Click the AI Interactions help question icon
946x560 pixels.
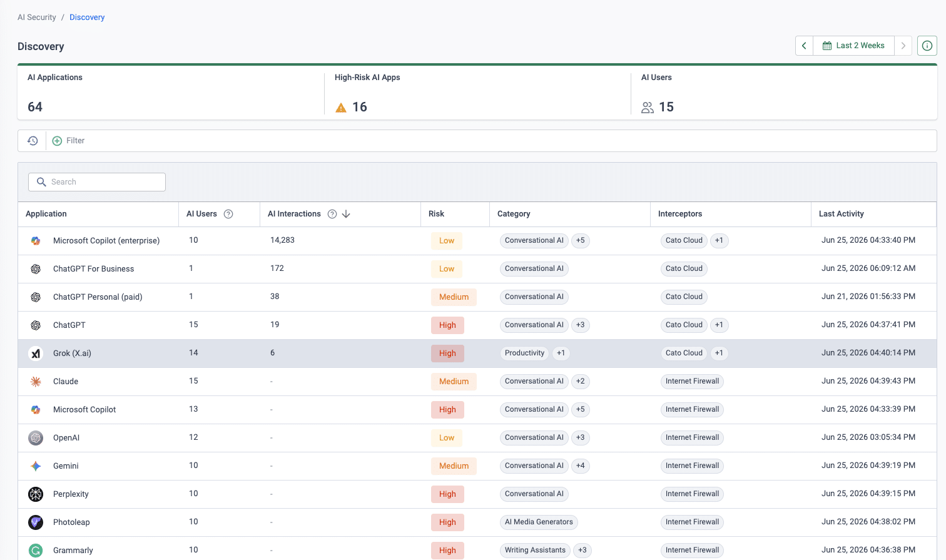coord(332,214)
